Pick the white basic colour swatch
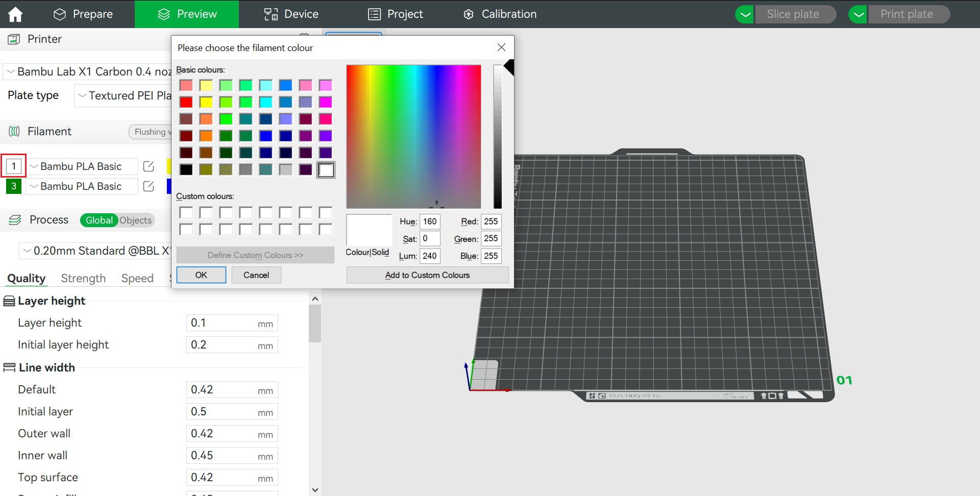This screenshot has height=496, width=980. click(326, 169)
